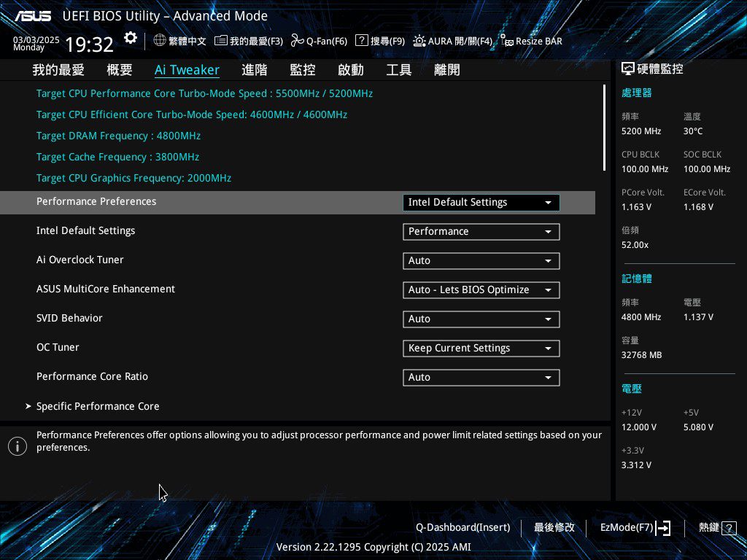Click the ASUS MultiCore Enhancement label

(x=106, y=289)
